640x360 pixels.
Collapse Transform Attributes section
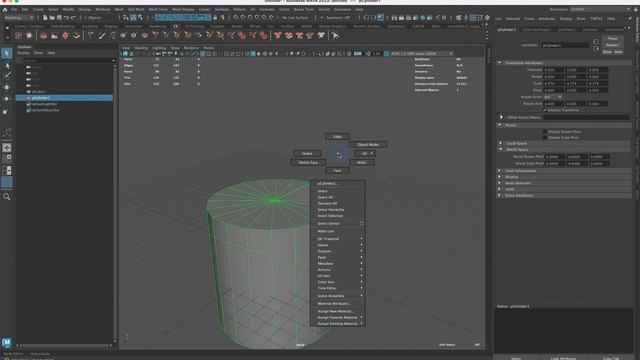(x=500, y=63)
